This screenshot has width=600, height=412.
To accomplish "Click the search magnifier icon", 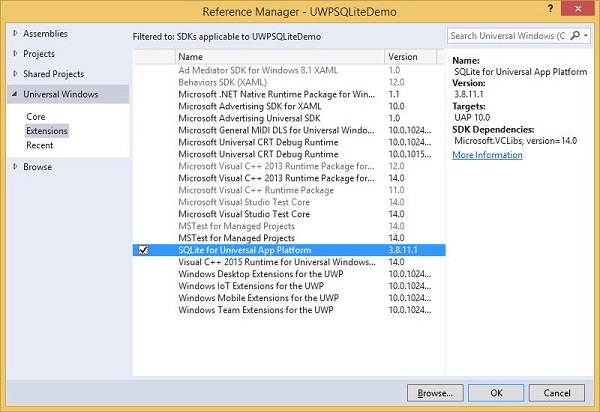I will click(574, 36).
